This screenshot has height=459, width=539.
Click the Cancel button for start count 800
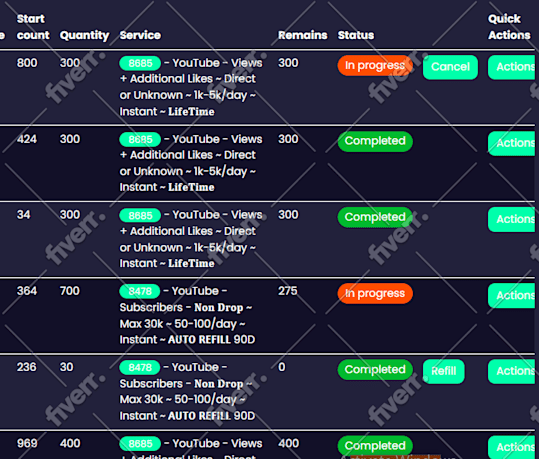(x=450, y=67)
